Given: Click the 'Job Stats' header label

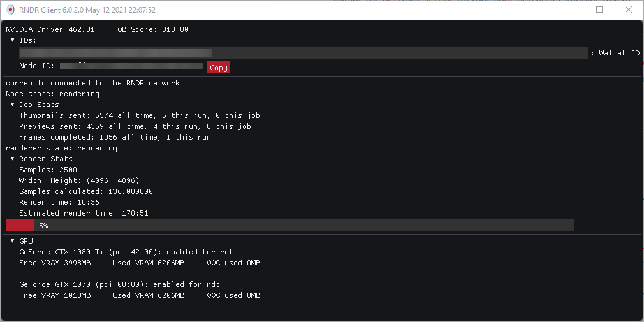Looking at the screenshot, I should tap(39, 105).
